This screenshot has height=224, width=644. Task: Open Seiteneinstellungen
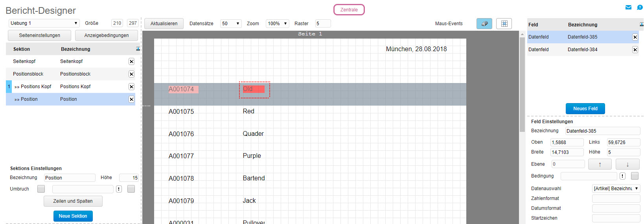point(40,35)
